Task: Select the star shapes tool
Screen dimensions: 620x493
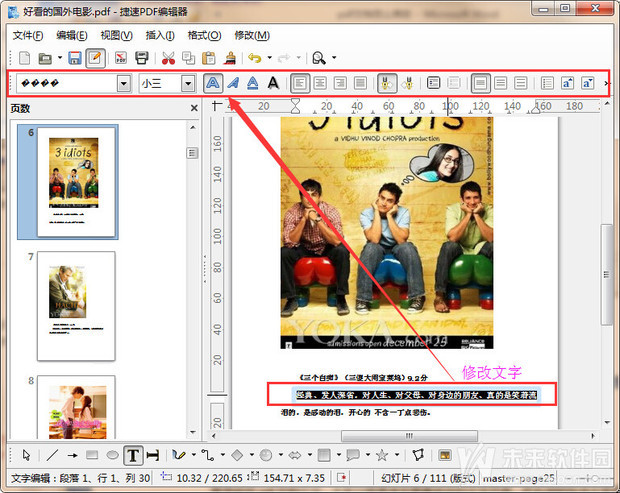Action: tap(382, 455)
